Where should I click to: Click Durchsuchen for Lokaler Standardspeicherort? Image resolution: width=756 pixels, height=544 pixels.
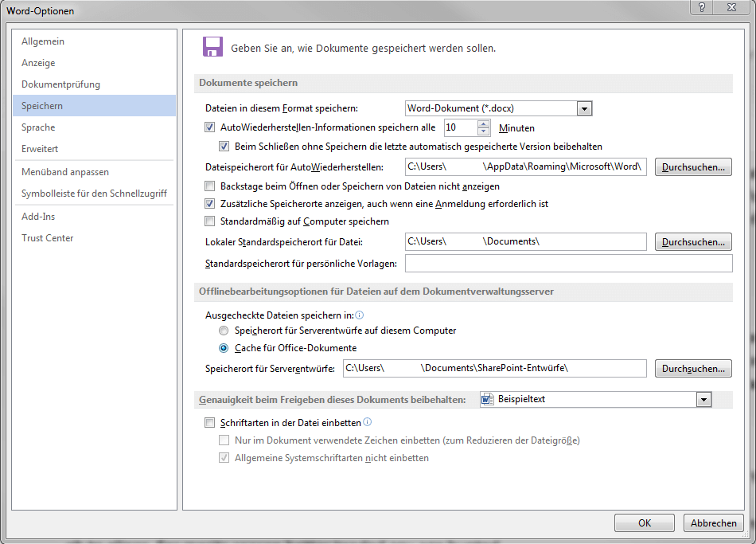(x=693, y=242)
